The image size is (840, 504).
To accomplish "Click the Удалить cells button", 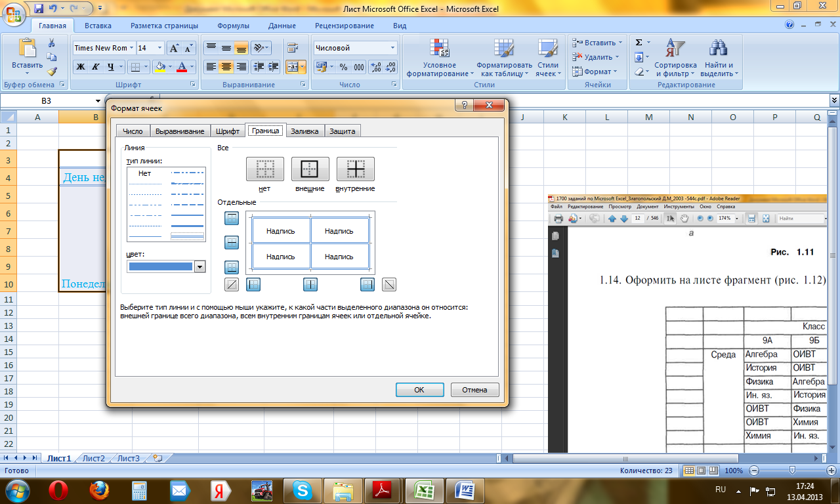I will coord(594,57).
